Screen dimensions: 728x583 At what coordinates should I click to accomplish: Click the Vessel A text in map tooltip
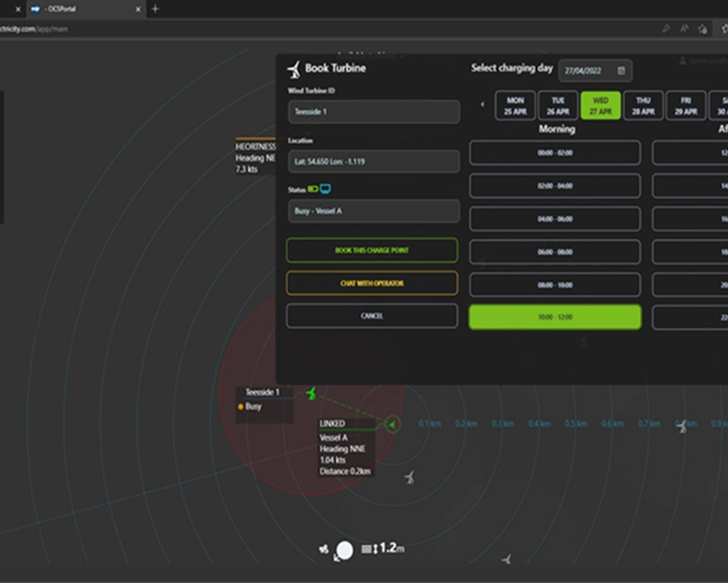333,437
